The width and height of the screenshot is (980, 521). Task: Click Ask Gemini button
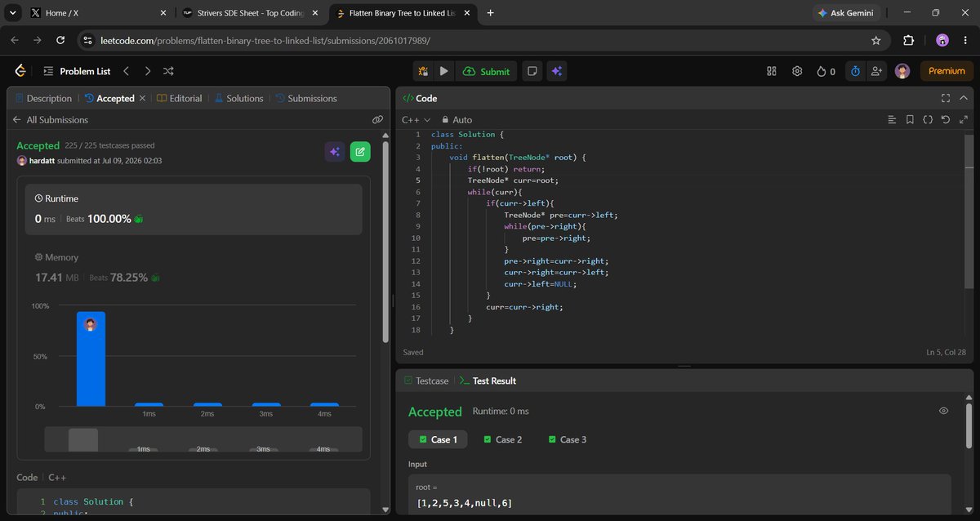846,13
